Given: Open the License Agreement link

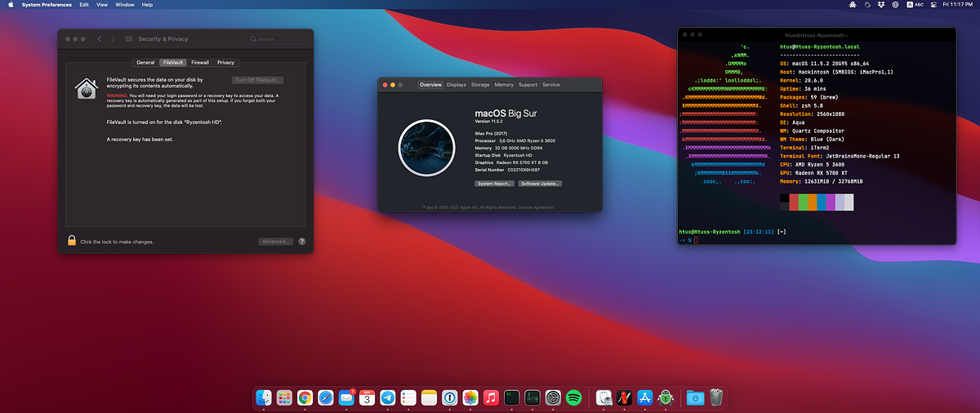Looking at the screenshot, I should pos(537,207).
